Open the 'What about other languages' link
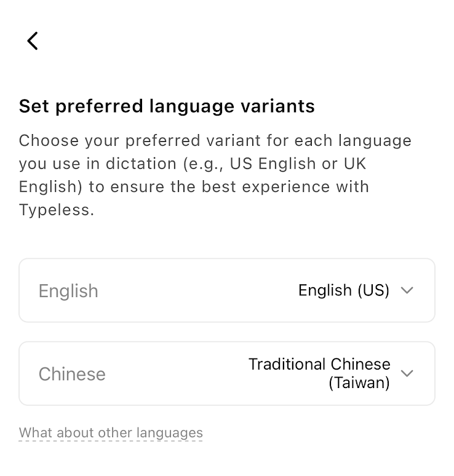Viewport: 454px width, 476px height. [x=111, y=433]
